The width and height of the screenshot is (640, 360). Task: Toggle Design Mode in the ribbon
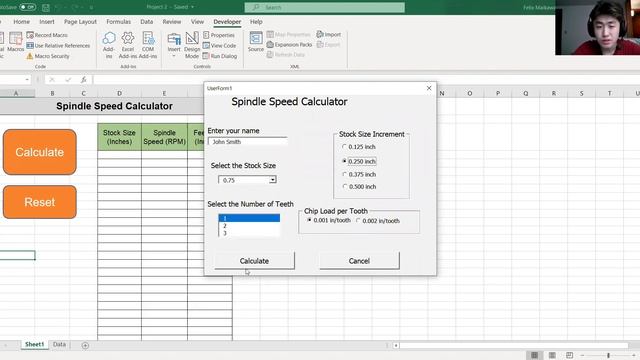point(192,45)
